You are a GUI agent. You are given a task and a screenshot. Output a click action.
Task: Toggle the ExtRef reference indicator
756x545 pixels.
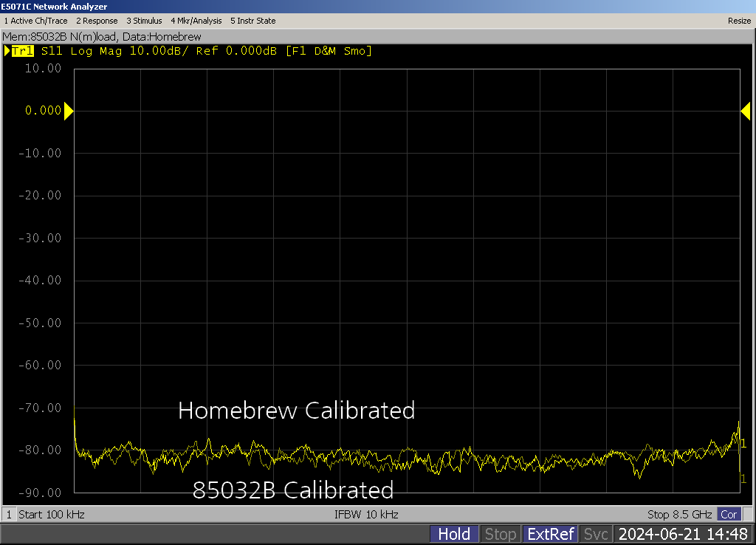click(550, 534)
